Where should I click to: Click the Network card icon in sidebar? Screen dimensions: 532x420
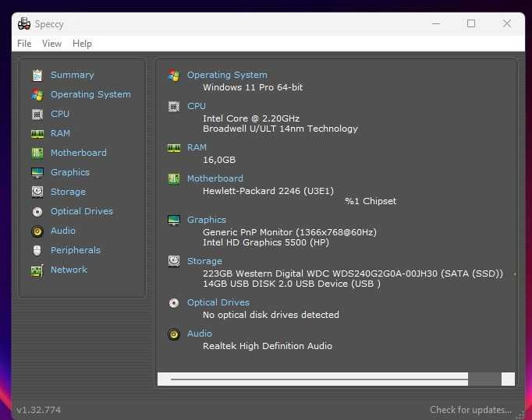tap(37, 270)
